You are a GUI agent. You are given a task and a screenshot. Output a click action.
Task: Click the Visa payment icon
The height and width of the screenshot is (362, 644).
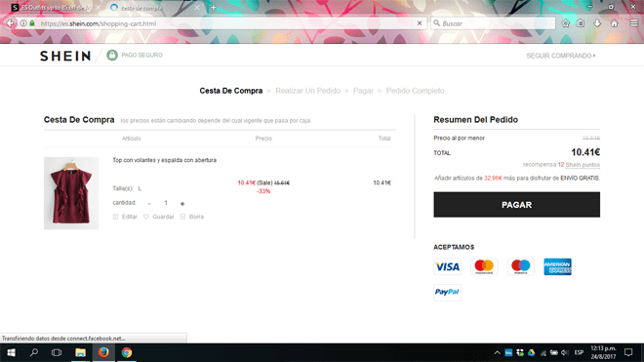(x=447, y=267)
